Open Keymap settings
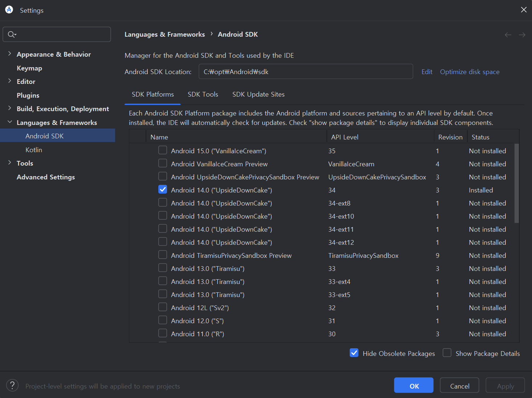This screenshot has width=532, height=398. click(29, 68)
